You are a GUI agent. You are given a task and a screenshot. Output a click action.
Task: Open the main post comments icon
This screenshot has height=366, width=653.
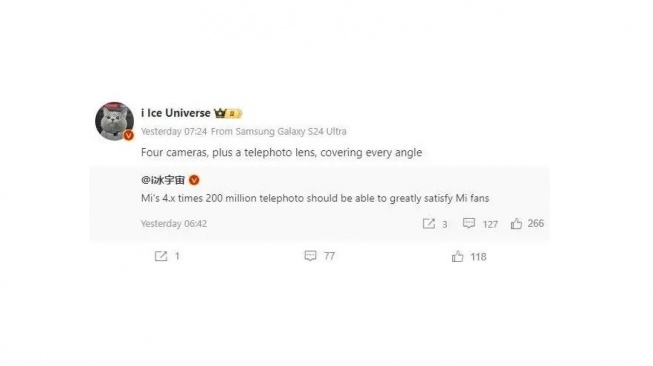pyautogui.click(x=310, y=256)
